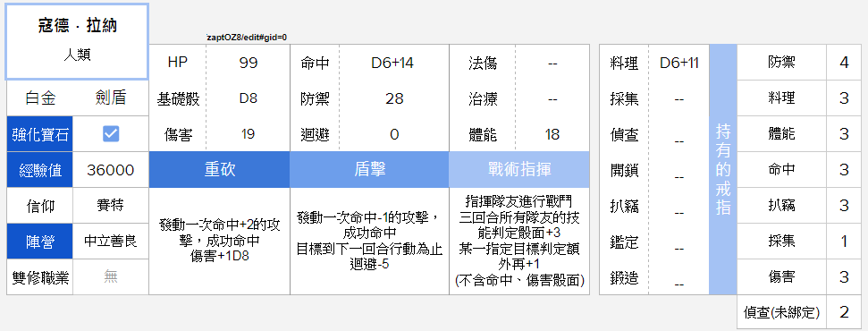868x331 pixels.
Task: Click the 持有的戒指 vertical header
Action: tap(723, 170)
